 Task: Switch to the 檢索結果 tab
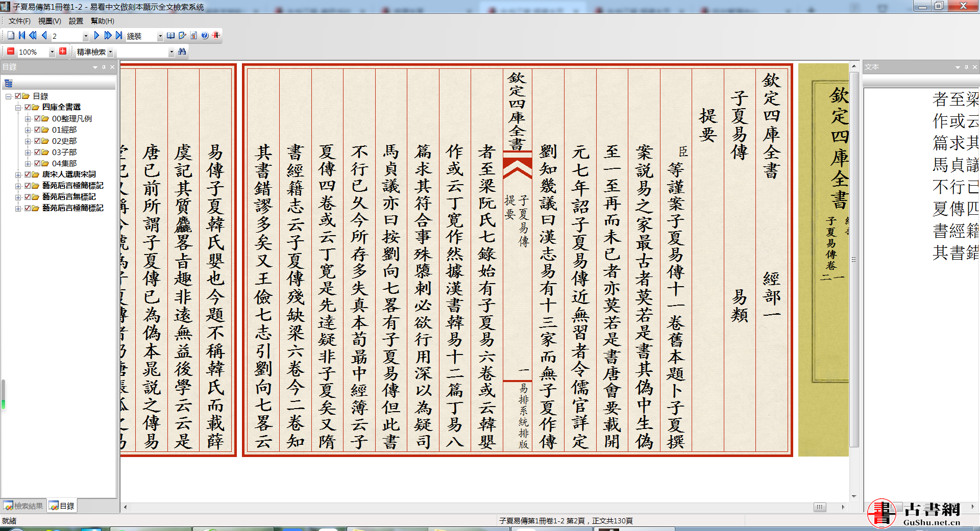coord(23,506)
